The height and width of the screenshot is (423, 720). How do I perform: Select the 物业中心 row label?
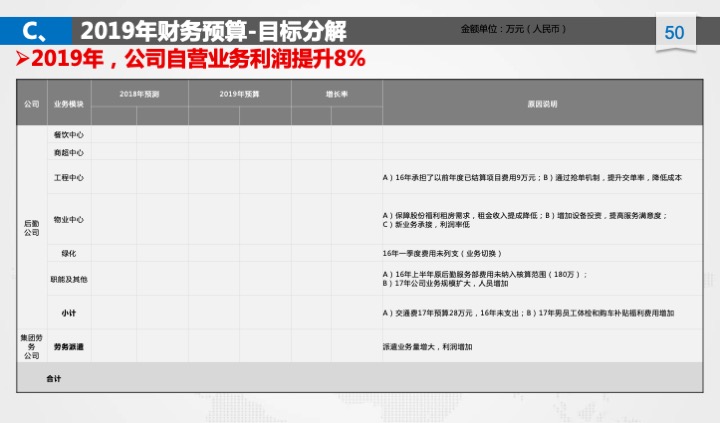point(69,219)
